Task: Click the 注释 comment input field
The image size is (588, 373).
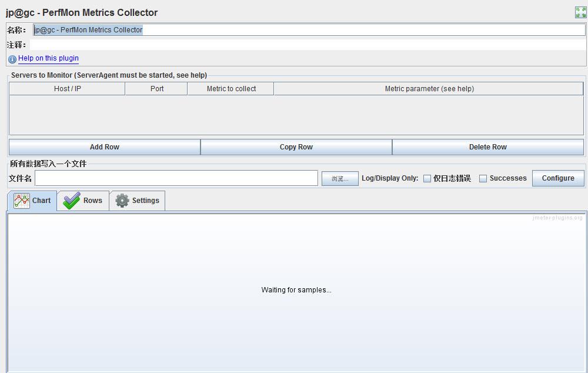Action: [308, 45]
